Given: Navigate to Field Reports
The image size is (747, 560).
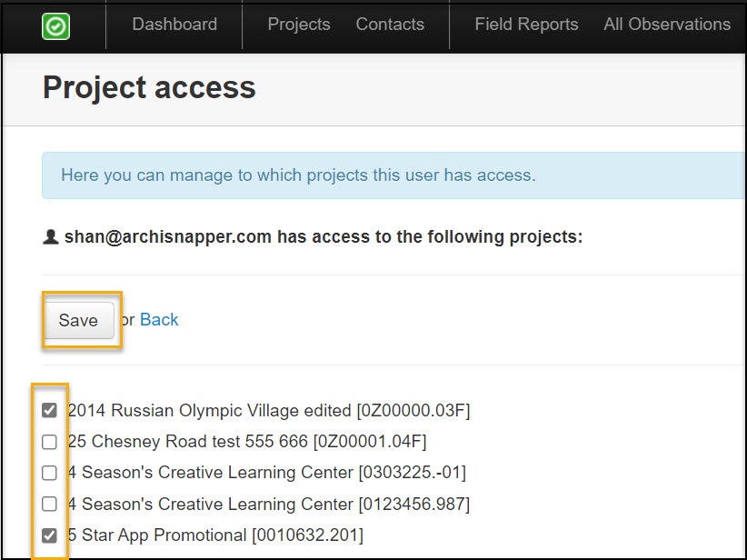Looking at the screenshot, I should [x=526, y=25].
